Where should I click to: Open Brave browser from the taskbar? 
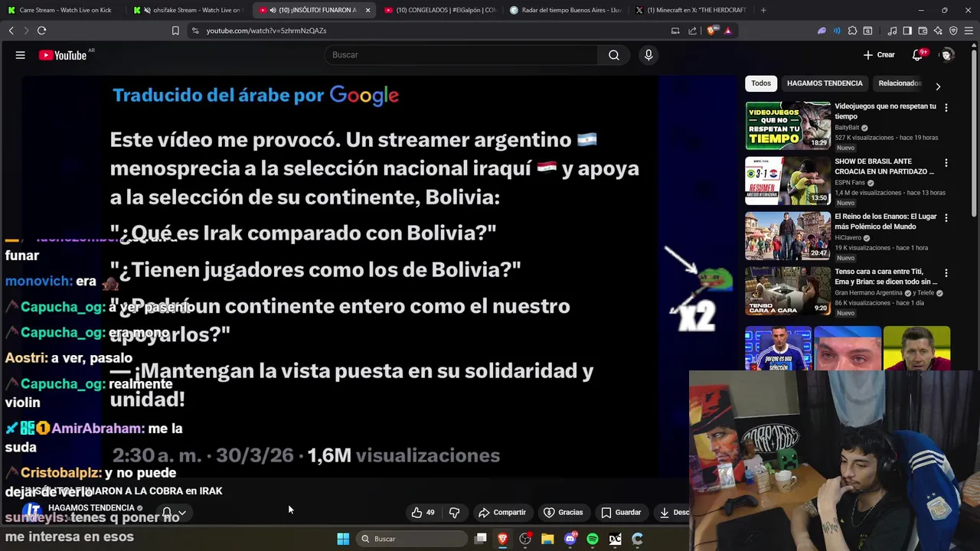click(502, 539)
